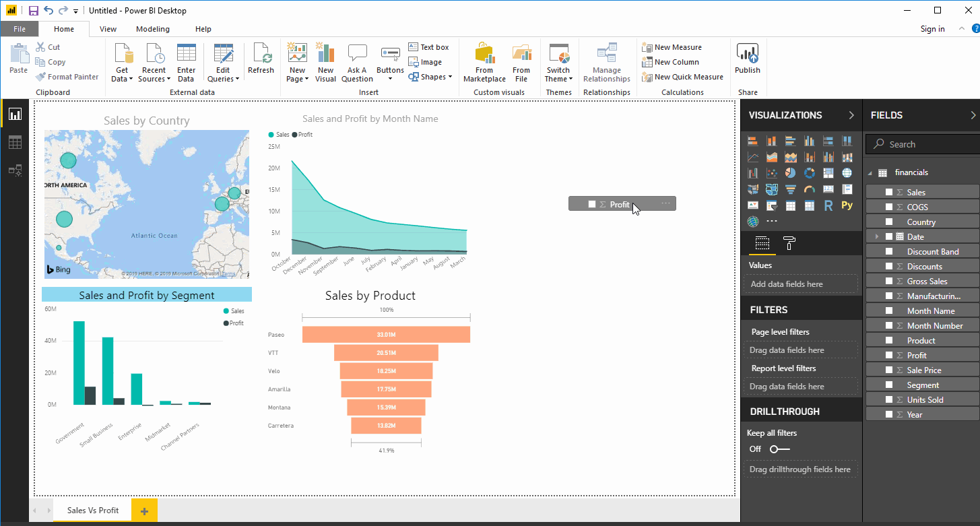The height and width of the screenshot is (526, 980).
Task: Choose the ArcGIS map visualization
Action: tap(753, 222)
